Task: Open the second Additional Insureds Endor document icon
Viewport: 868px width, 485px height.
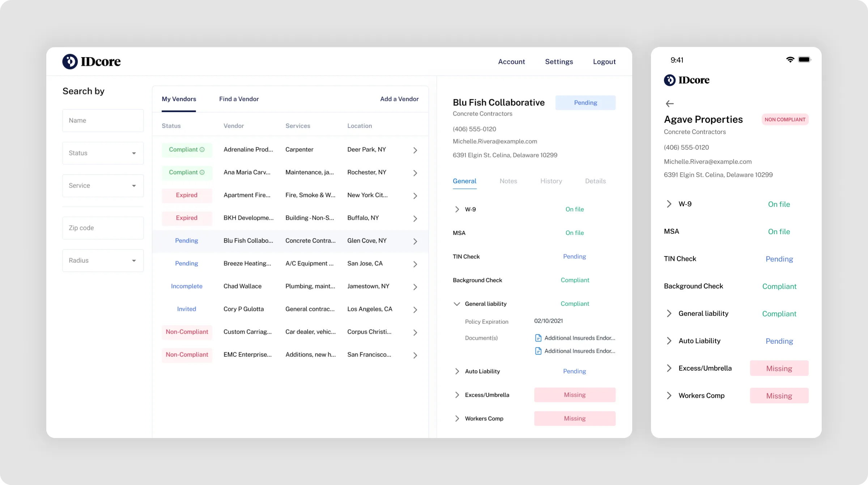Action: [538, 351]
